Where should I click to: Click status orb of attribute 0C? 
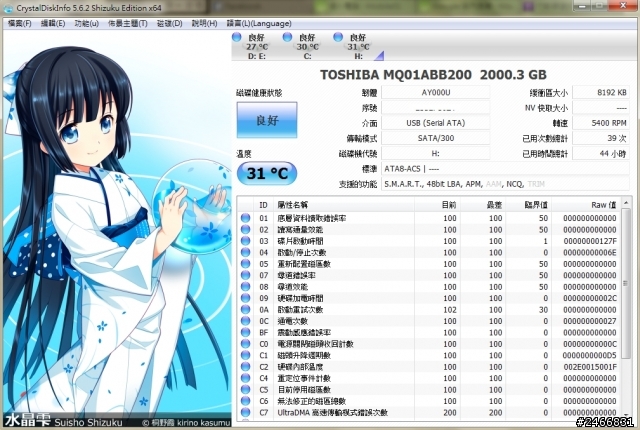click(245, 321)
